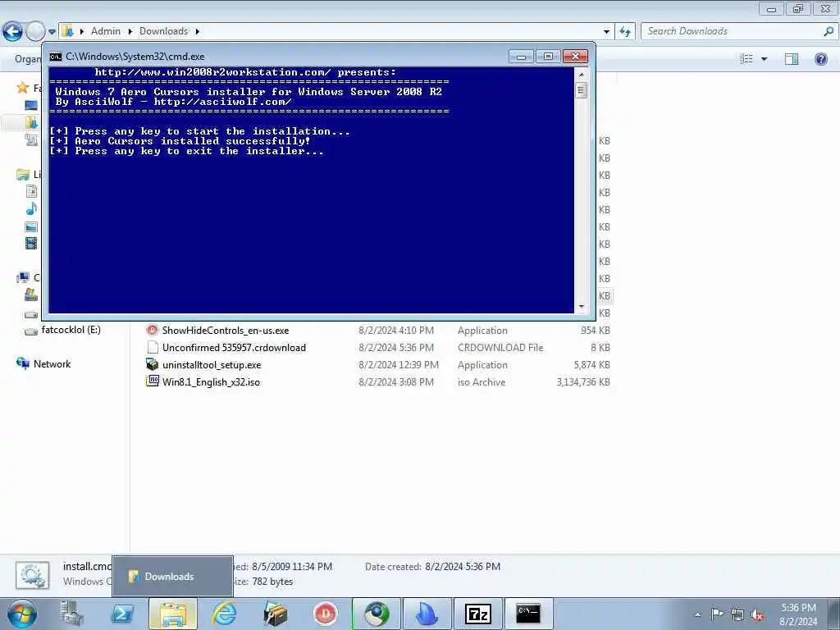Select the Libraries node icon
Screen dimensions: 840x630
[23, 174]
